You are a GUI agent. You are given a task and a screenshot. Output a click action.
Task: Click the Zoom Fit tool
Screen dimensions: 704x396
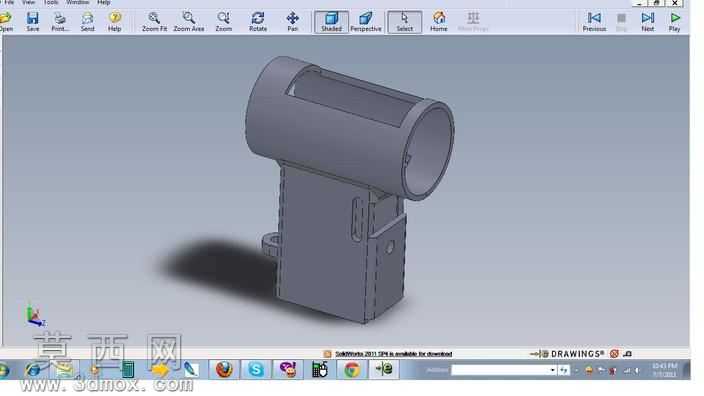[154, 21]
